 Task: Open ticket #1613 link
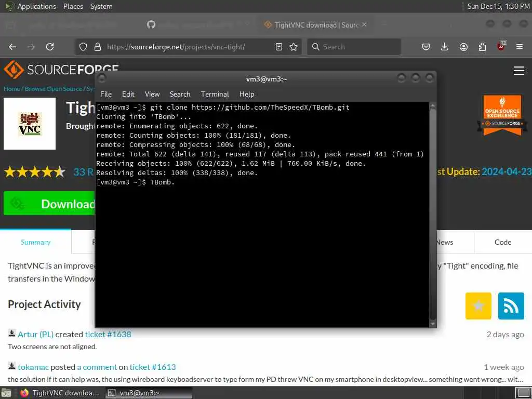[153, 367]
